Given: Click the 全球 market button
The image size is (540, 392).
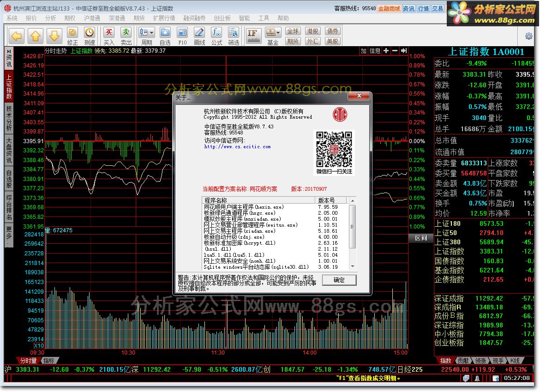Looking at the screenshot, I should 293,31.
